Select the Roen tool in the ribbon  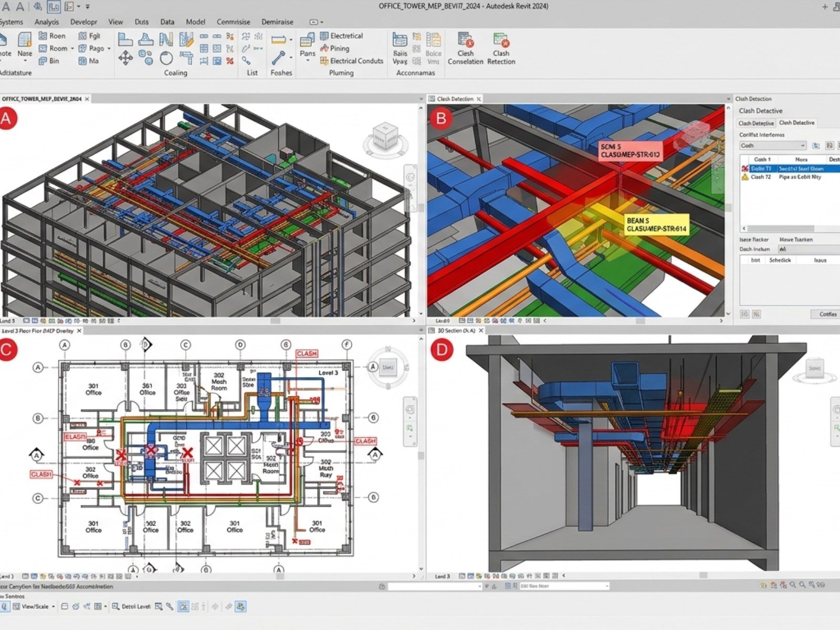[52, 36]
